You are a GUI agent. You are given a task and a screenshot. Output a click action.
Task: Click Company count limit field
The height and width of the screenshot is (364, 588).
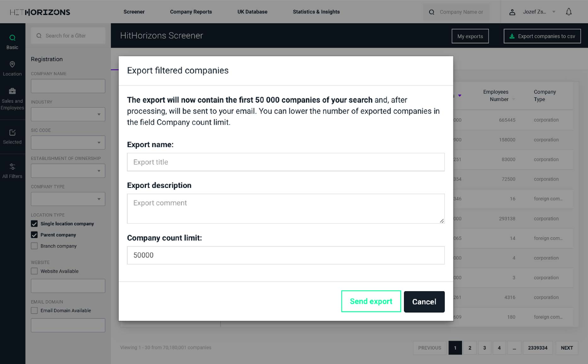(286, 255)
